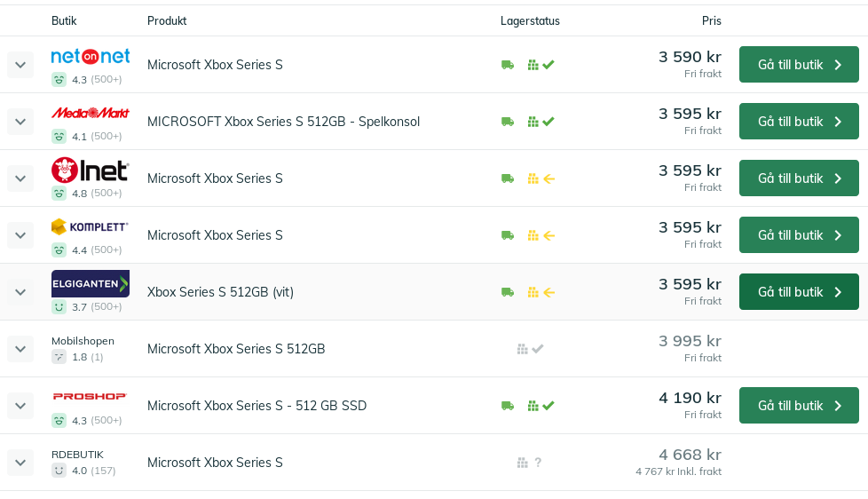Click RDEBUTIK unknown stock status icon
Viewport: 868px width, 499px height.
(529, 463)
